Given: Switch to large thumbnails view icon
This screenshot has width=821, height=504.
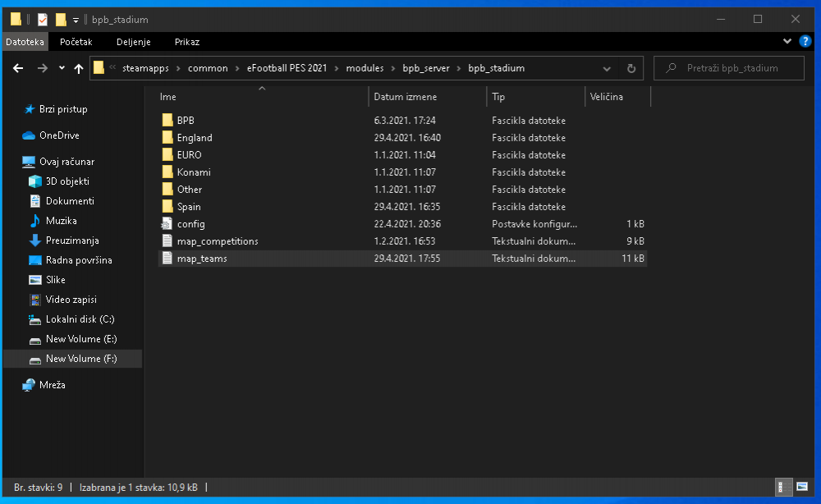Looking at the screenshot, I should point(801,488).
